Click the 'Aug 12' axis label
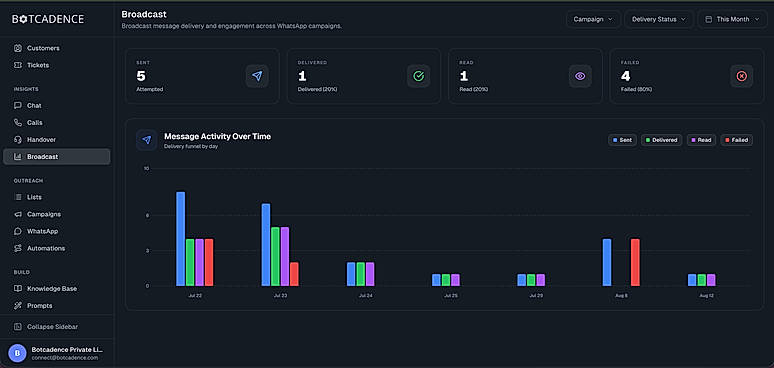The height and width of the screenshot is (368, 774). tap(706, 296)
